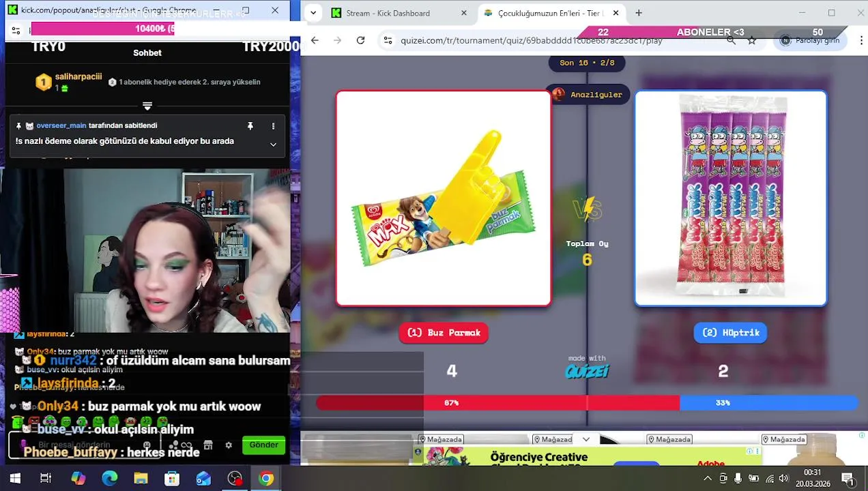868x491 pixels.
Task: Bookmark this page with the star
Action: click(x=752, y=40)
